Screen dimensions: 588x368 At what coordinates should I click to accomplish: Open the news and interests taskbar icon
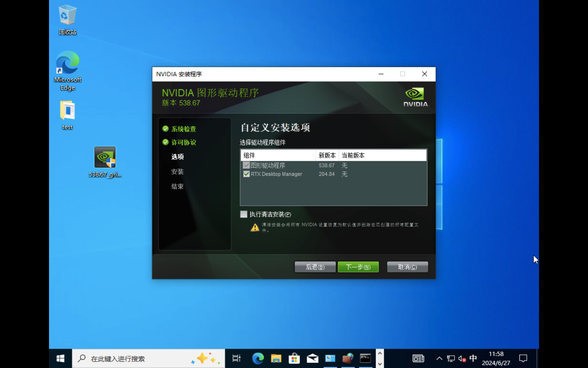point(418,359)
